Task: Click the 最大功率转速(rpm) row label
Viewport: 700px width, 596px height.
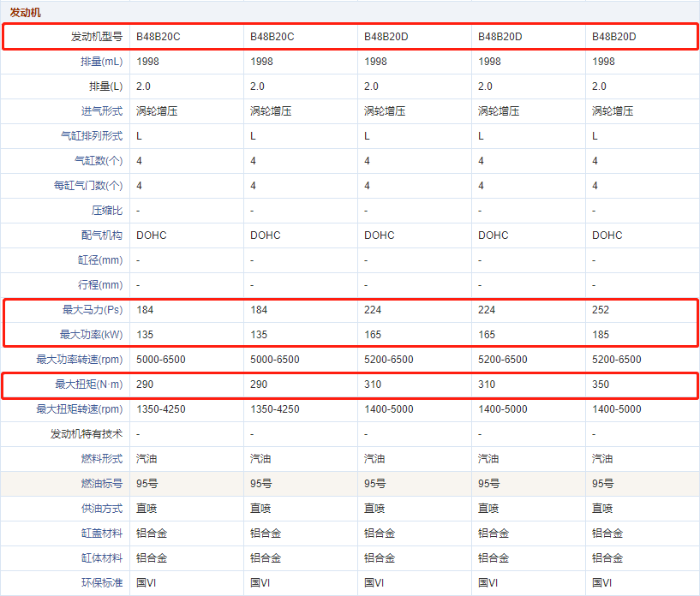Action: [80, 360]
